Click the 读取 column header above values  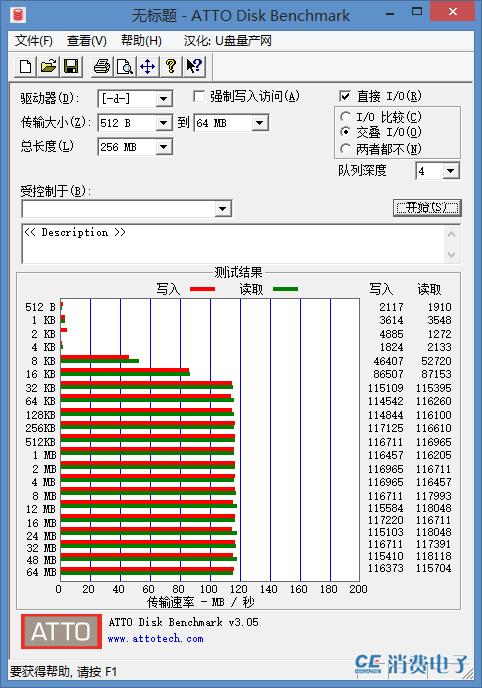pos(429,289)
